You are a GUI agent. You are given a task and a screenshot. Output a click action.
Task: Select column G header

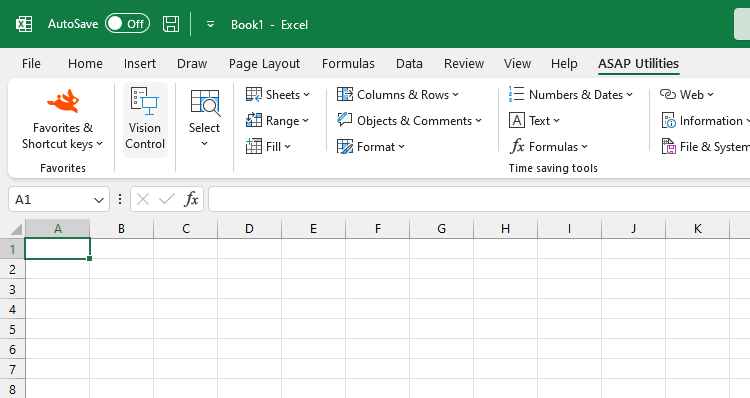pos(442,229)
